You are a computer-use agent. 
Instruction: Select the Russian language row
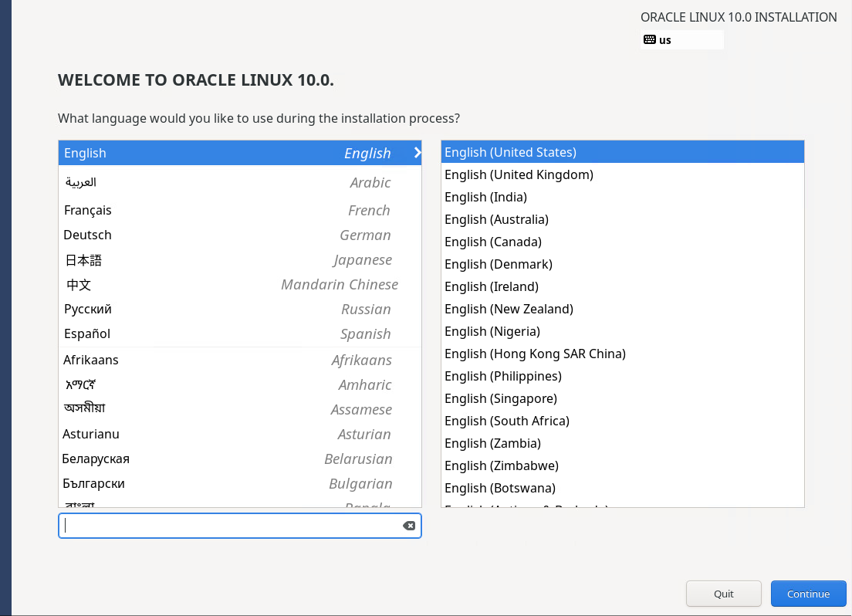239,309
